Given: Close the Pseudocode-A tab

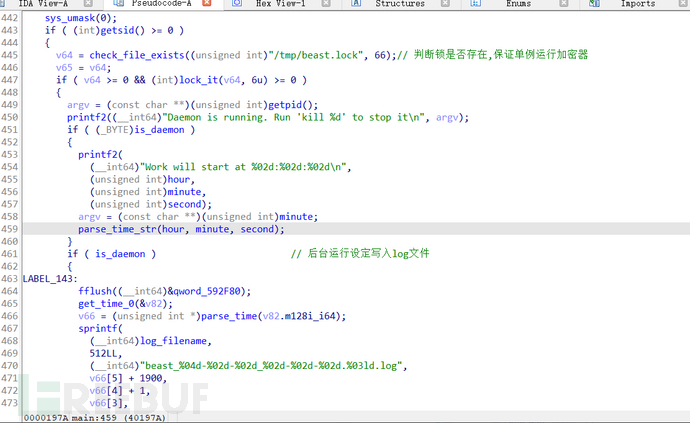Looking at the screenshot, I should (x=206, y=4).
